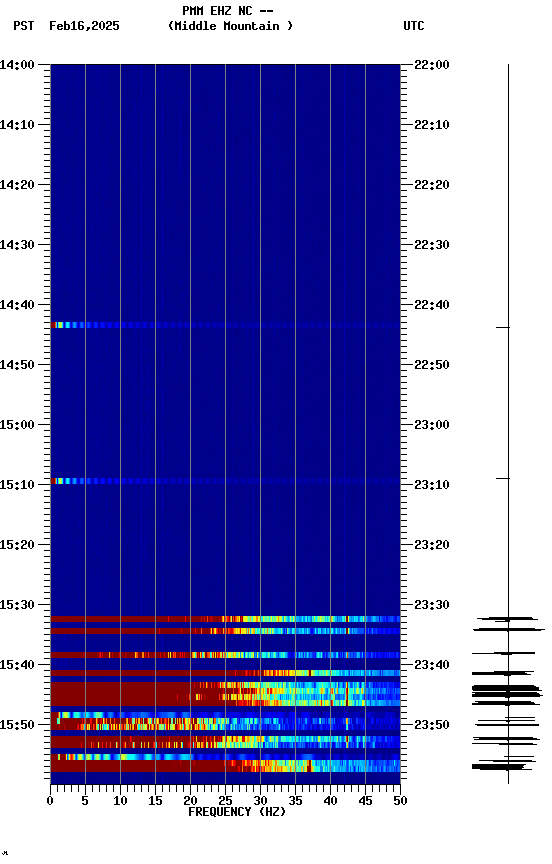Click the '25' frequency tick label
This screenshot has height=864, width=552.
[x=225, y=801]
